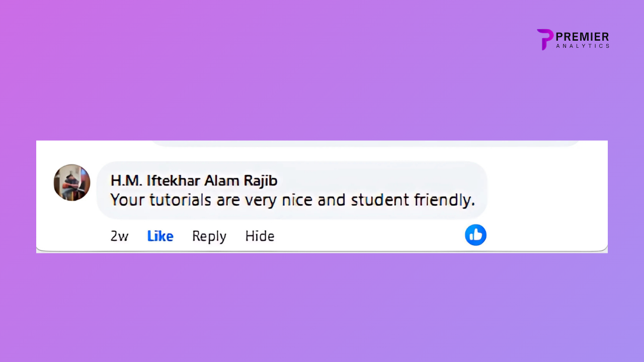Click the PREMIER brand name text
This screenshot has height=362, width=644.
click(582, 37)
